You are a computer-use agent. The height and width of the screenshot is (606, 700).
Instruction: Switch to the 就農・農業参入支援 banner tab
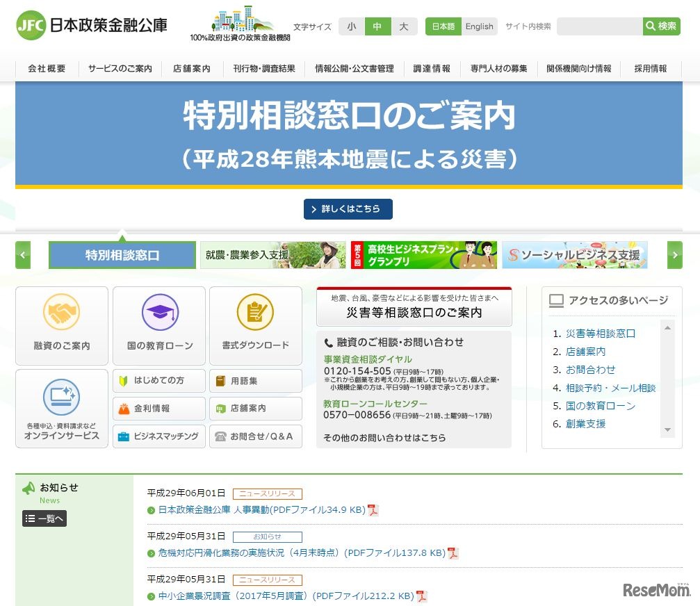pyautogui.click(x=273, y=254)
